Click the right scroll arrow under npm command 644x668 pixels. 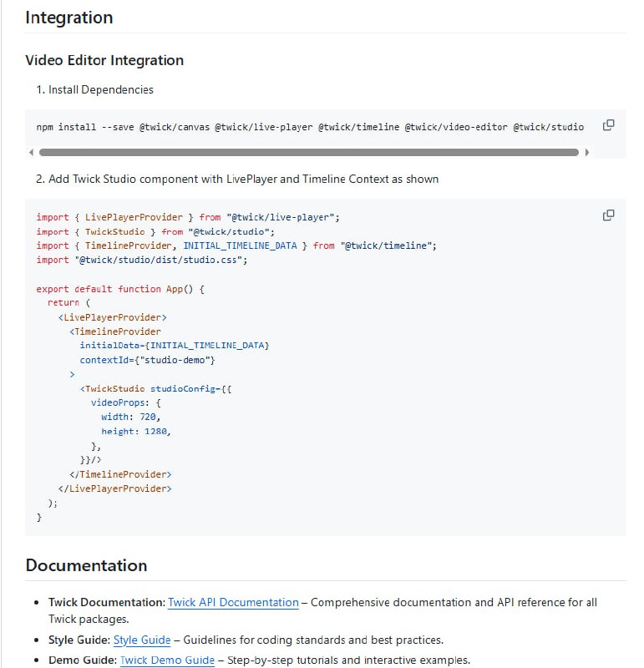587,153
